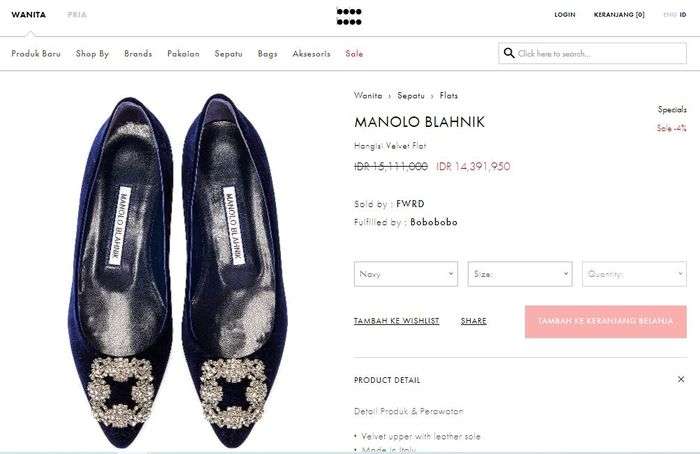
Task: Click Tambah Ke Keranjang Belanja button
Action: (x=605, y=321)
